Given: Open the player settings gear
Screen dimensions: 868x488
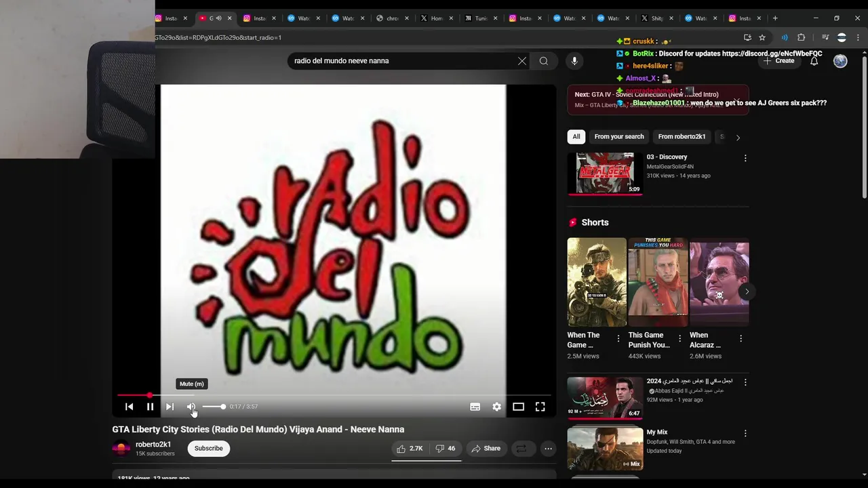Looking at the screenshot, I should pyautogui.click(x=497, y=407).
